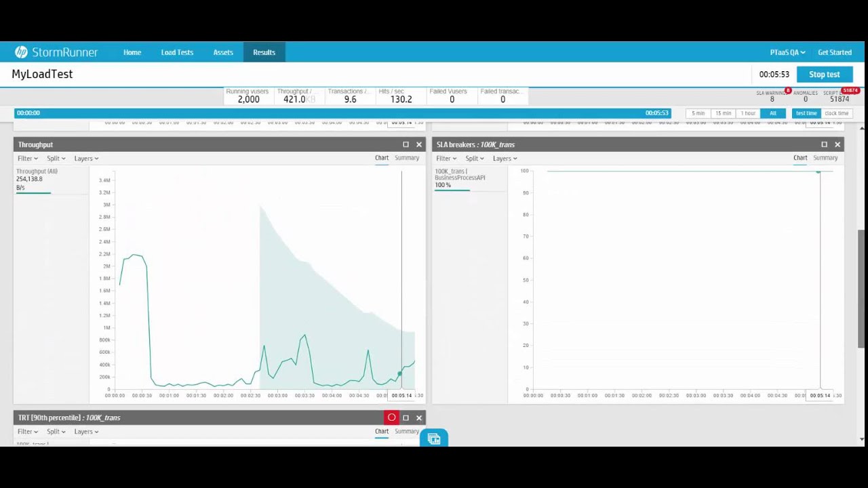This screenshot has height=488, width=868.
Task: Click the Anomalies count
Action: (x=805, y=99)
